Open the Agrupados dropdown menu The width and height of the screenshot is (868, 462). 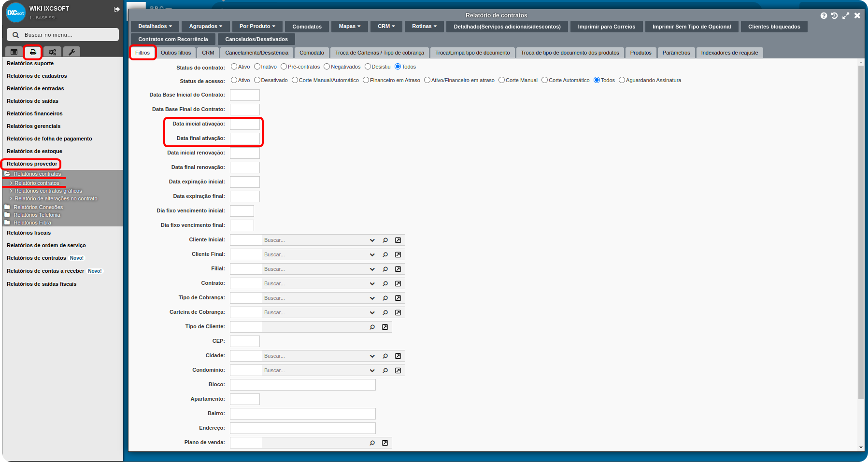point(206,27)
